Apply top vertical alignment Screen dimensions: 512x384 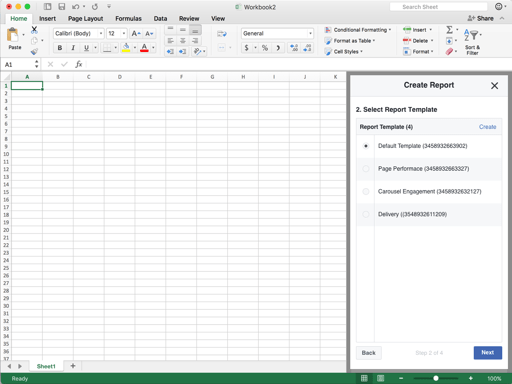170,30
